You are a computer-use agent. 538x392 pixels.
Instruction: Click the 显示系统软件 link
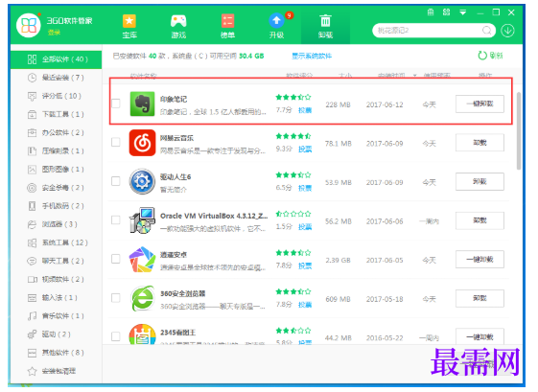312,56
